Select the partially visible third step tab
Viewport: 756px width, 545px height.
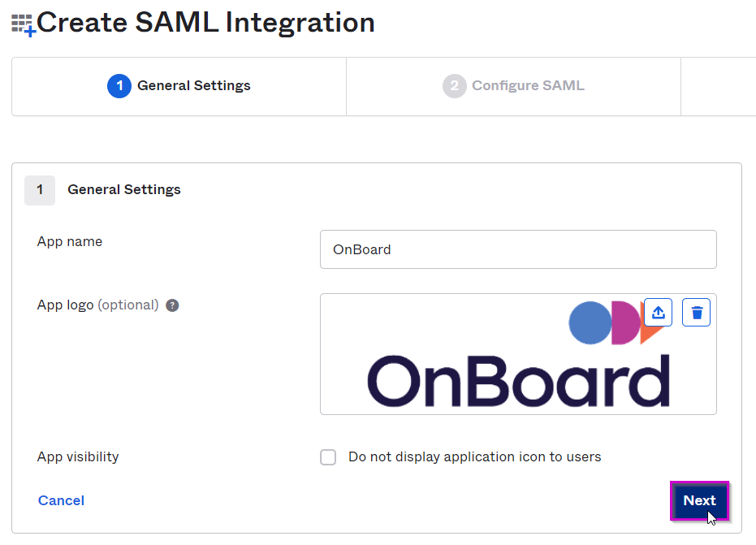click(719, 86)
